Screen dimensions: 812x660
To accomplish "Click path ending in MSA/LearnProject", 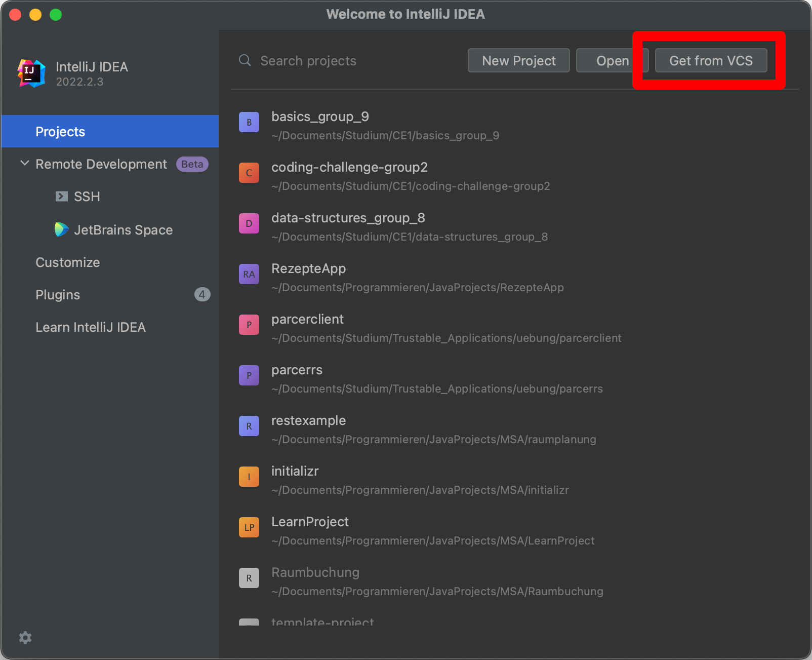I will tap(433, 541).
